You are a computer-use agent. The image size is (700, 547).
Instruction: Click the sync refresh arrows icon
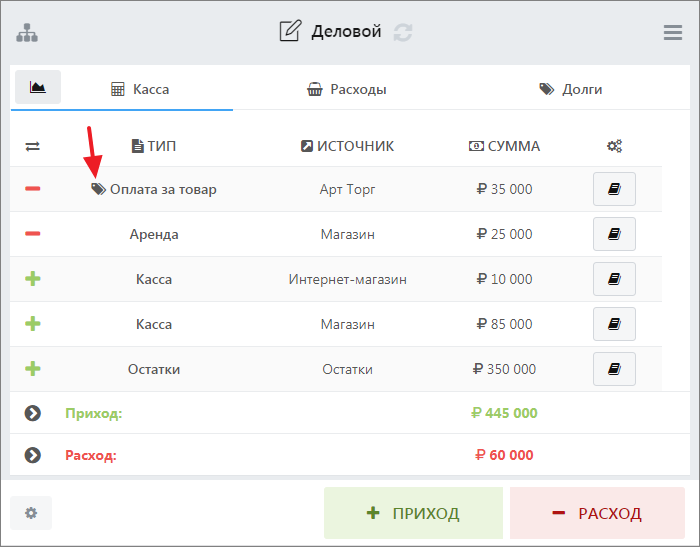click(x=403, y=32)
